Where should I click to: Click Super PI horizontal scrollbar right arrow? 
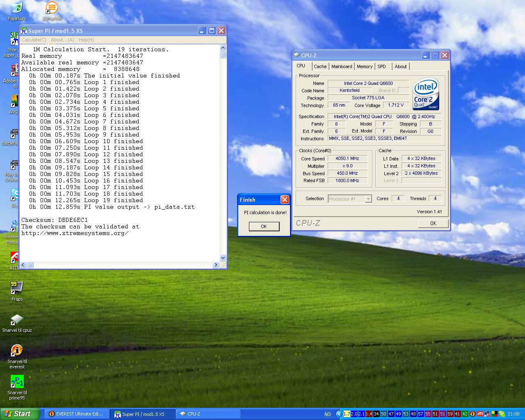(216, 265)
